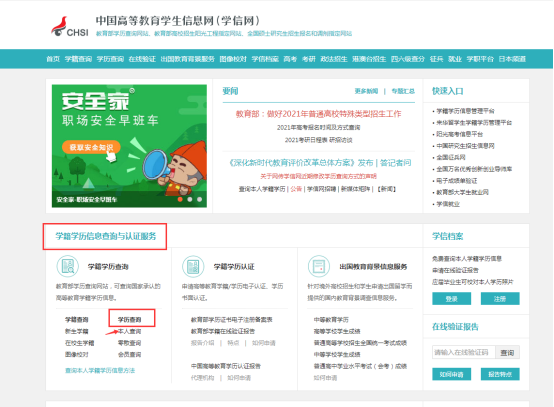Image resolution: width=554 pixels, height=407 pixels.
Task: Click 新生学籍 under 学籍查询
Action: [x=77, y=331]
